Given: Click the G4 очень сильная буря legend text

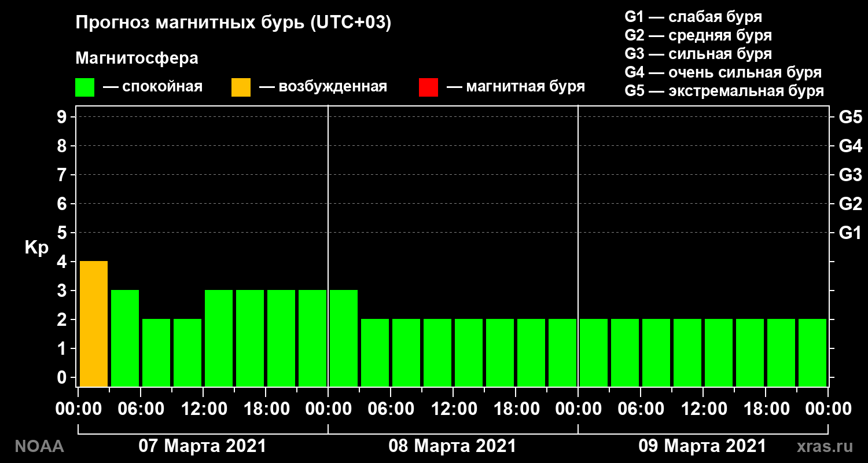Looking at the screenshot, I should [723, 72].
